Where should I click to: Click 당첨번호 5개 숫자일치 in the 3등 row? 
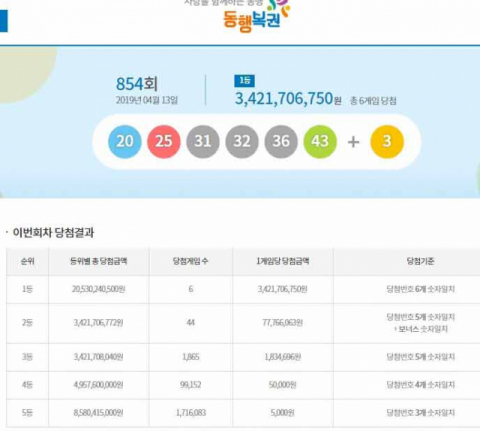421,357
